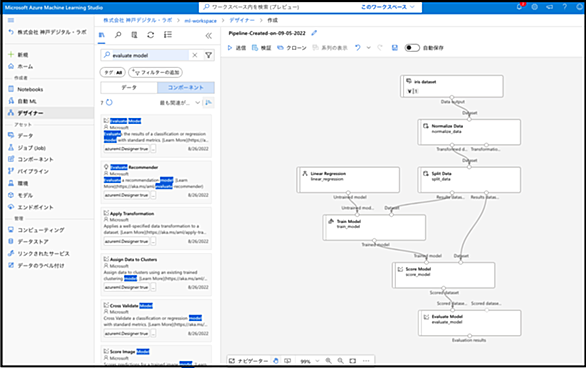Toggle the 自動保存 auto-save switch
The width and height of the screenshot is (586, 368).
412,48
